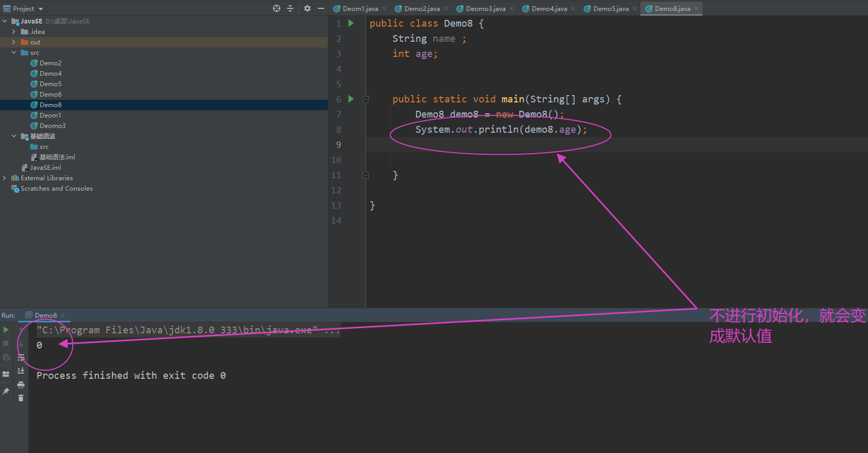Select Deom1 class in project tree

[50, 115]
